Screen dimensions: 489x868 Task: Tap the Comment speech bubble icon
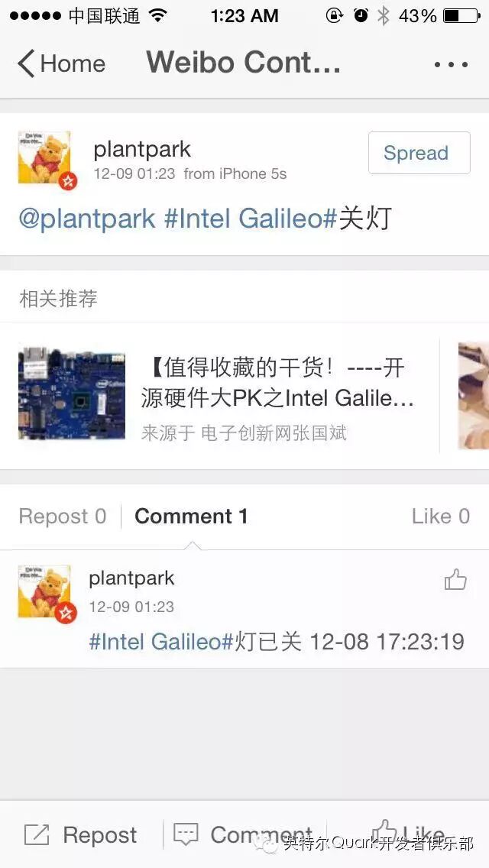(186, 834)
